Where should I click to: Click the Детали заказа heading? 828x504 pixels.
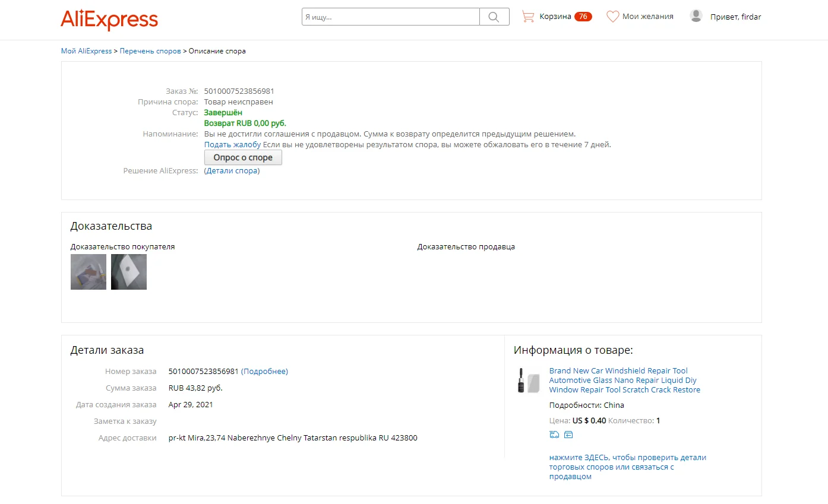[x=107, y=350]
